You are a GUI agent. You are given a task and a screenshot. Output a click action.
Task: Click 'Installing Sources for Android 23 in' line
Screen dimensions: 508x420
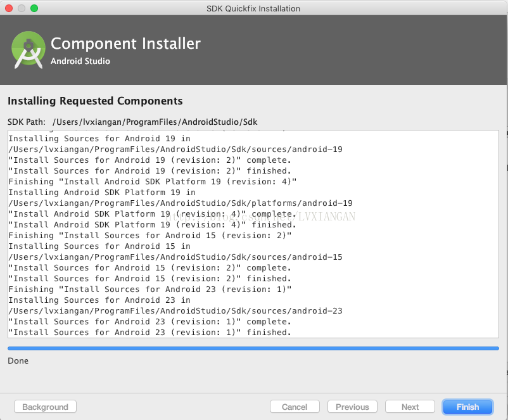click(x=99, y=300)
